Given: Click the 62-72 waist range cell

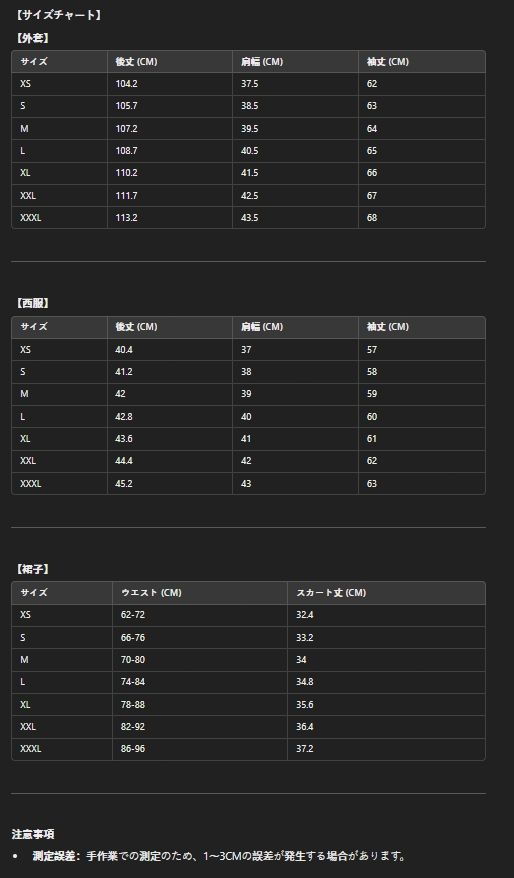Looking at the screenshot, I should (133, 615).
